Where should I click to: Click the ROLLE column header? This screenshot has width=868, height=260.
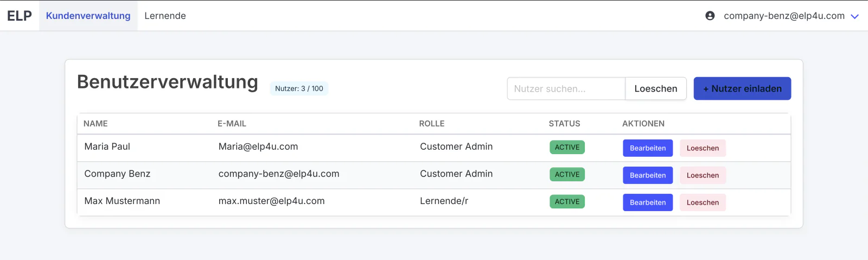pos(432,124)
